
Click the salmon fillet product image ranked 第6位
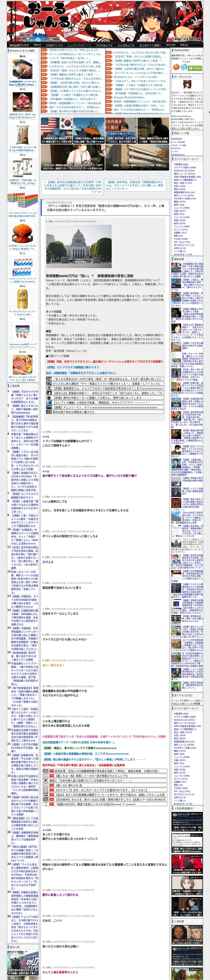(22, 233)
